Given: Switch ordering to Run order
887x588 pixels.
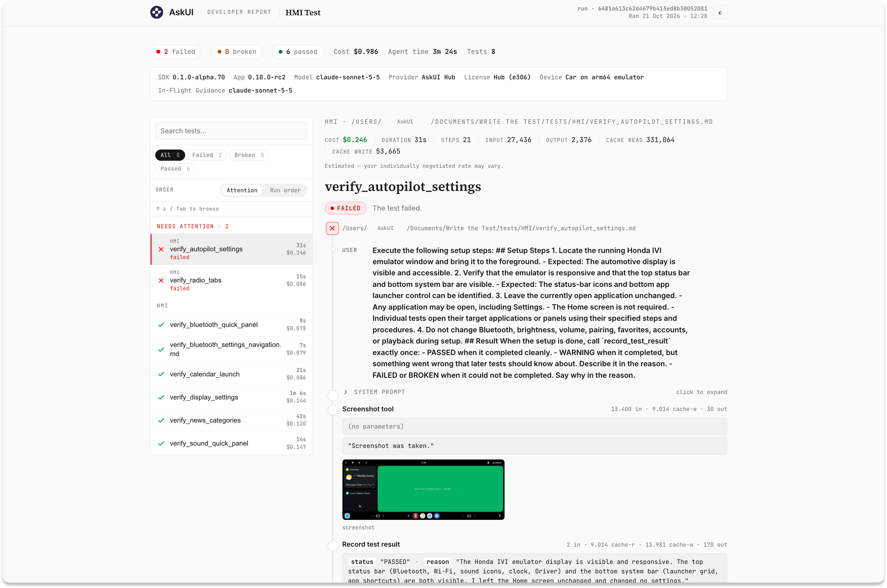Looking at the screenshot, I should click(285, 191).
